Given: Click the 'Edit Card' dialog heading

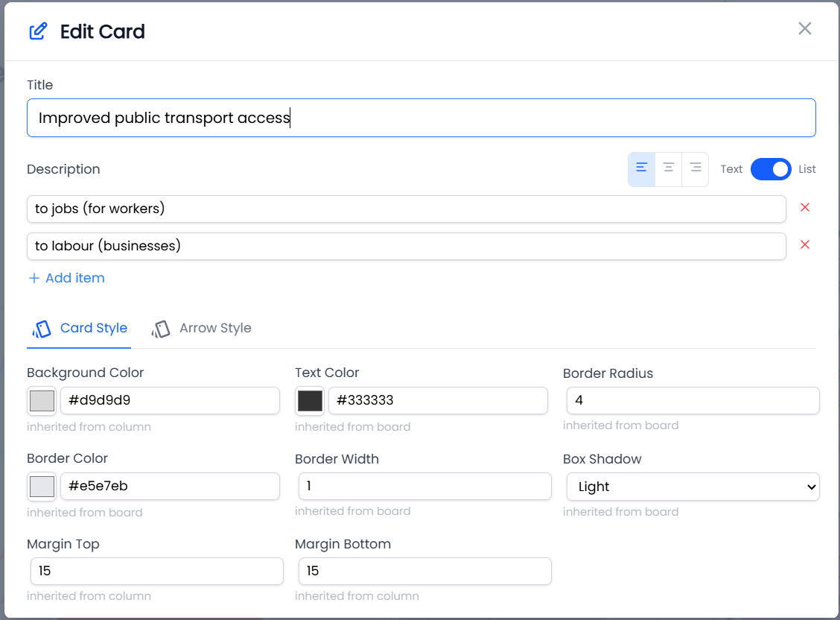Looking at the screenshot, I should (x=102, y=31).
